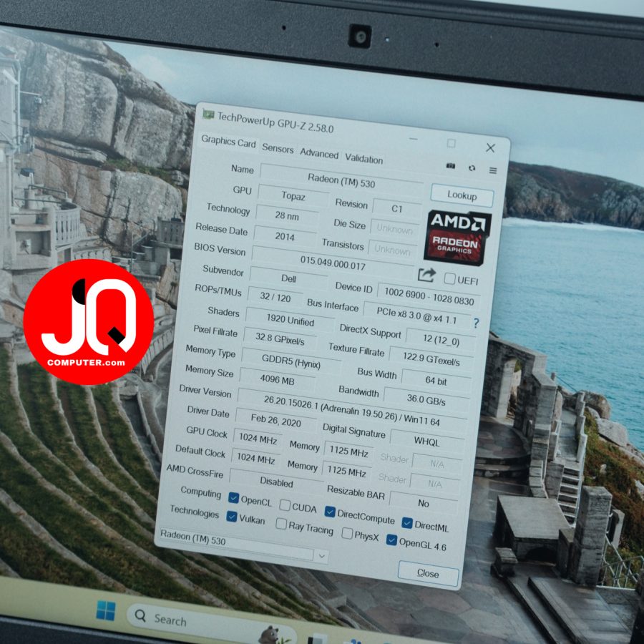The height and width of the screenshot is (644, 644).
Task: Click the Transistors value Unknown
Action: pyautogui.click(x=392, y=249)
